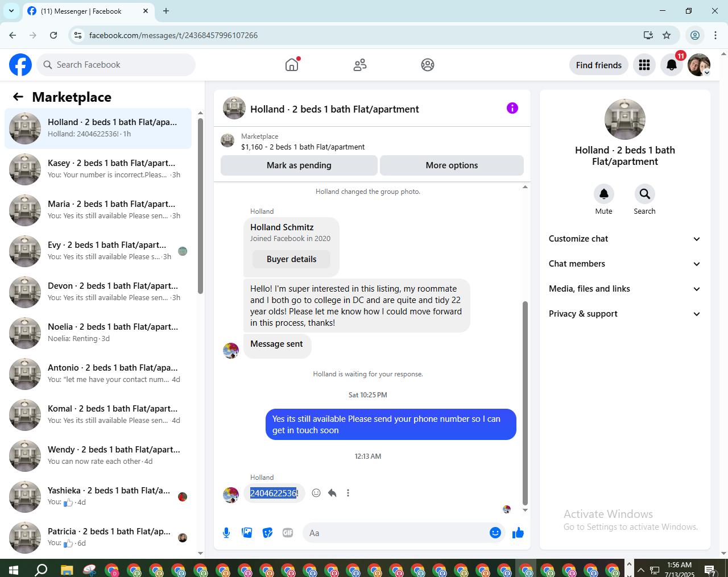Image resolution: width=728 pixels, height=577 pixels.
Task: Open the Windows Start menu
Action: pos(14,570)
